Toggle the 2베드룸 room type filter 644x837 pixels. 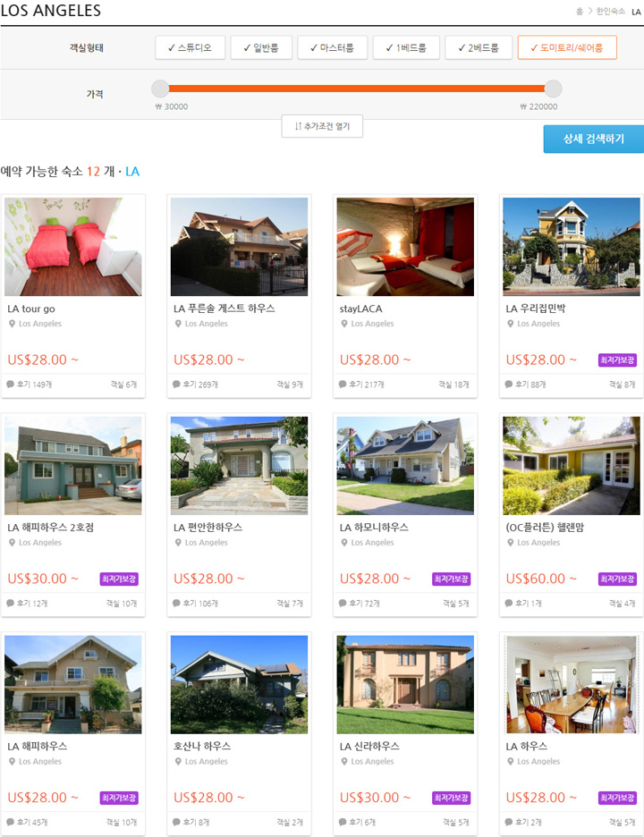pyautogui.click(x=479, y=47)
